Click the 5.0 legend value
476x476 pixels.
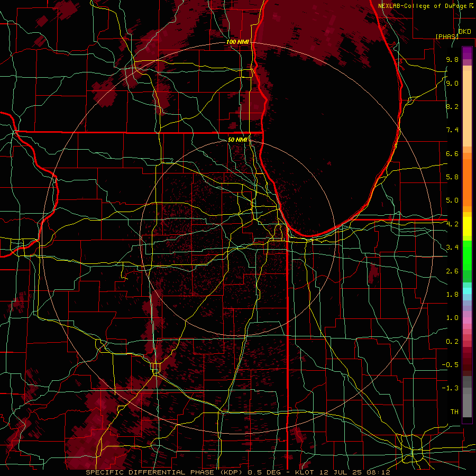point(452,200)
